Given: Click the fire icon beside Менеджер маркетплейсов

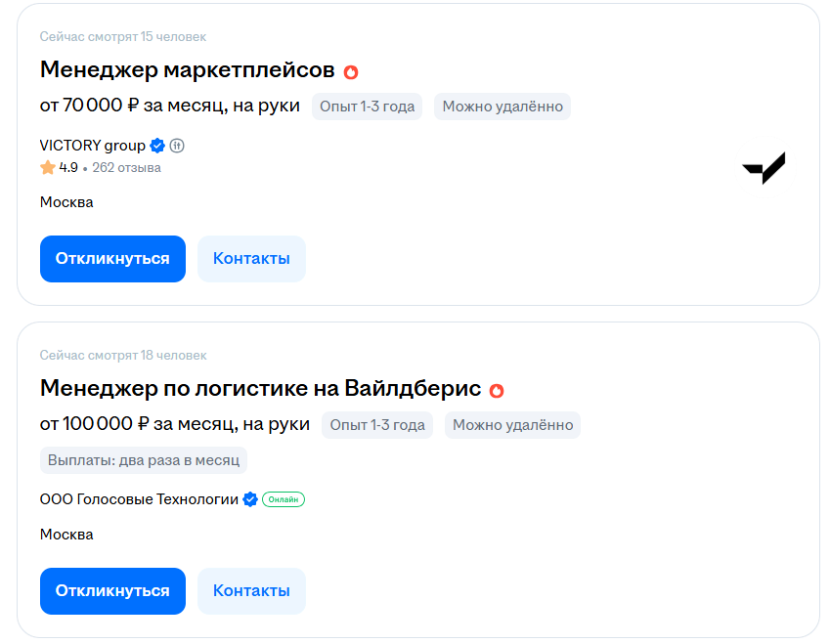Looking at the screenshot, I should 351,71.
